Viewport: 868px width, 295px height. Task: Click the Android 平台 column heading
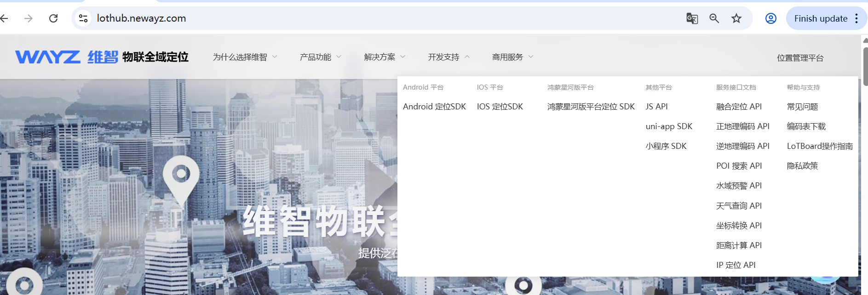pos(423,87)
